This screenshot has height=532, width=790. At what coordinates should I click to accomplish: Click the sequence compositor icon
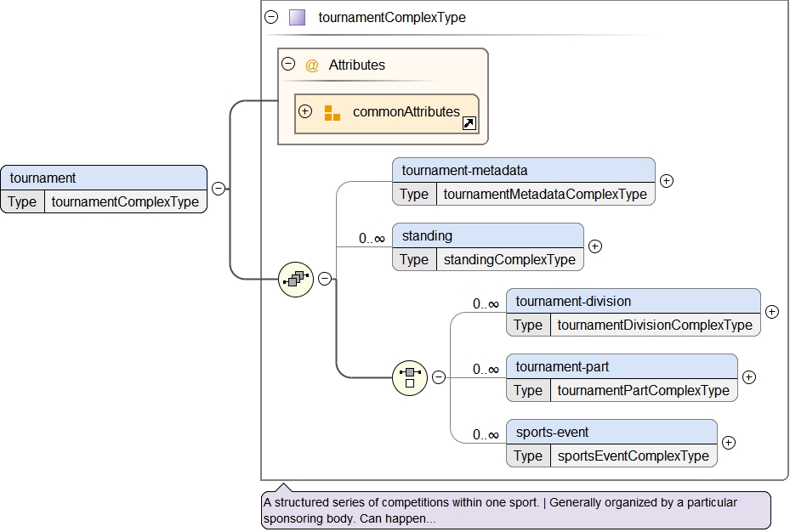coord(296,279)
